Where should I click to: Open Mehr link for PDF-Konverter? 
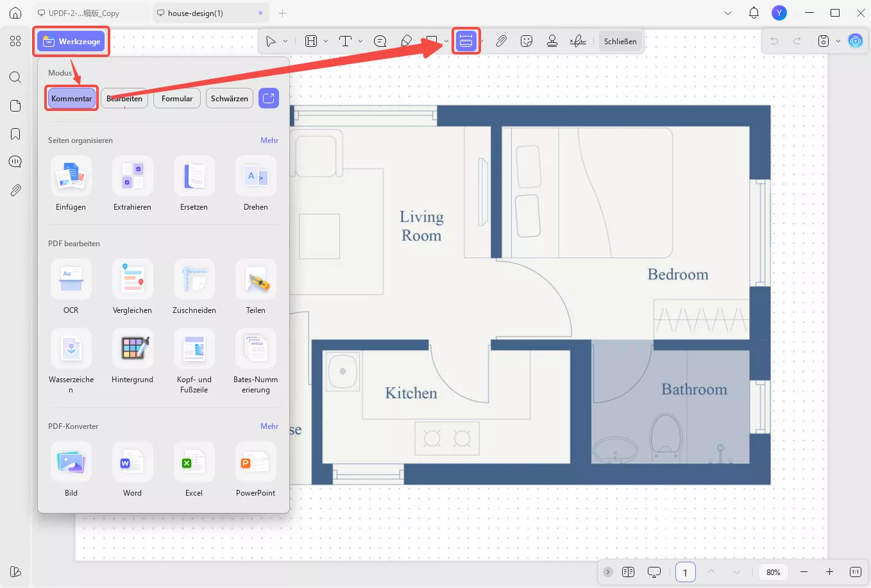coord(269,426)
